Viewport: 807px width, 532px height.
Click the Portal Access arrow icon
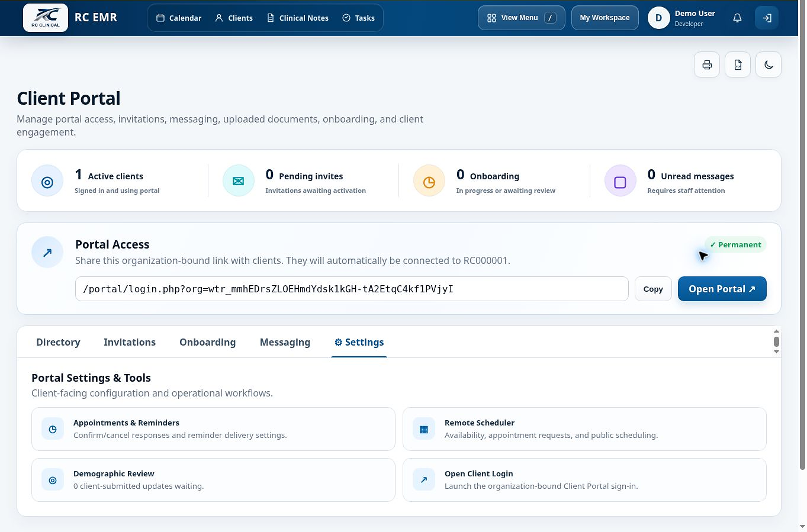47,252
